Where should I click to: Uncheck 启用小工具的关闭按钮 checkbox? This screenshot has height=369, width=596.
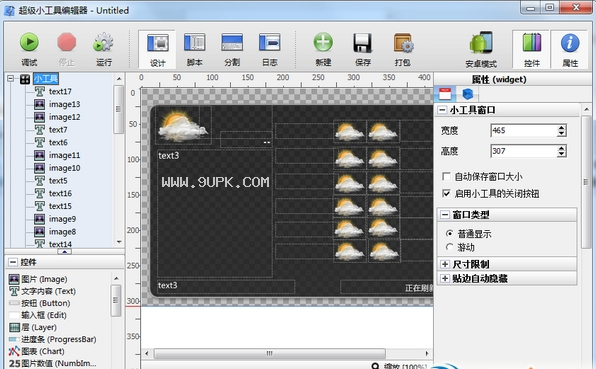tap(446, 193)
